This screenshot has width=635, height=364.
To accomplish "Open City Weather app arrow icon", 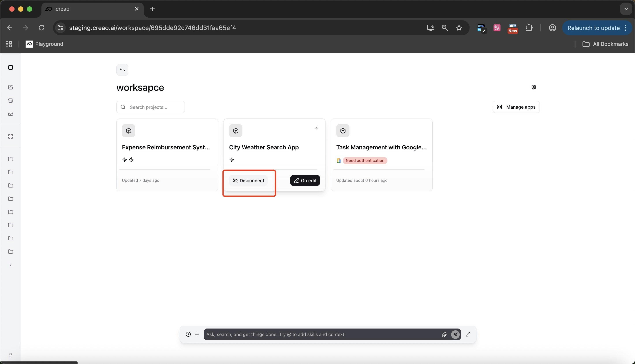I will [316, 128].
